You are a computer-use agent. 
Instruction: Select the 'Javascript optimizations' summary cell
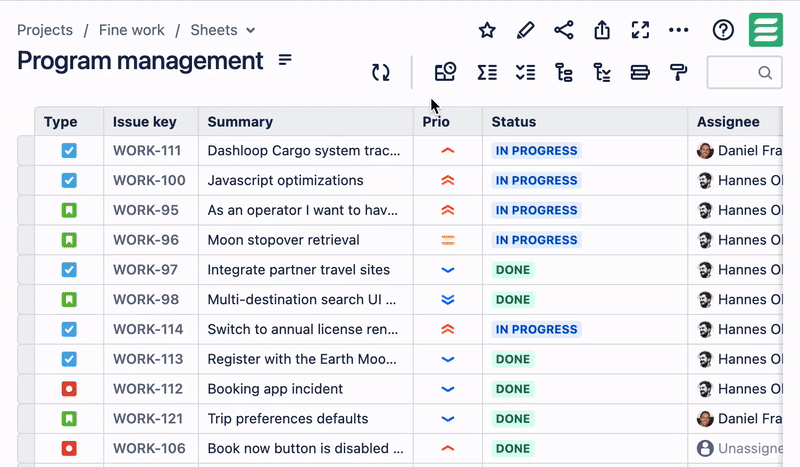(x=306, y=180)
